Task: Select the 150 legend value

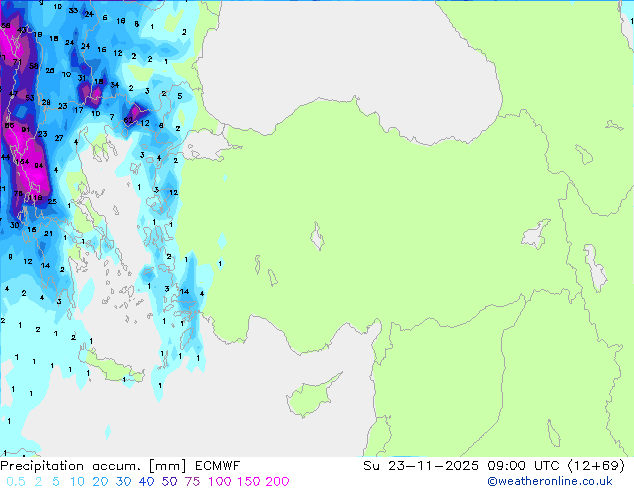Action: (x=248, y=482)
